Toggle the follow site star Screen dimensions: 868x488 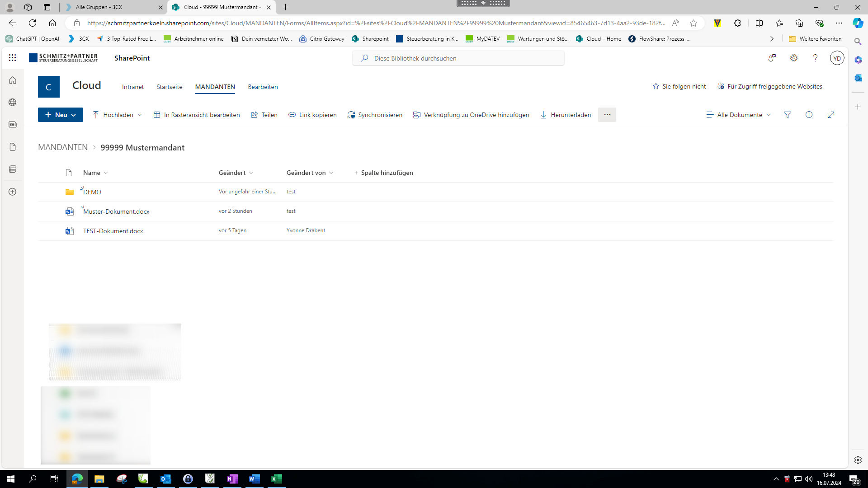click(656, 86)
